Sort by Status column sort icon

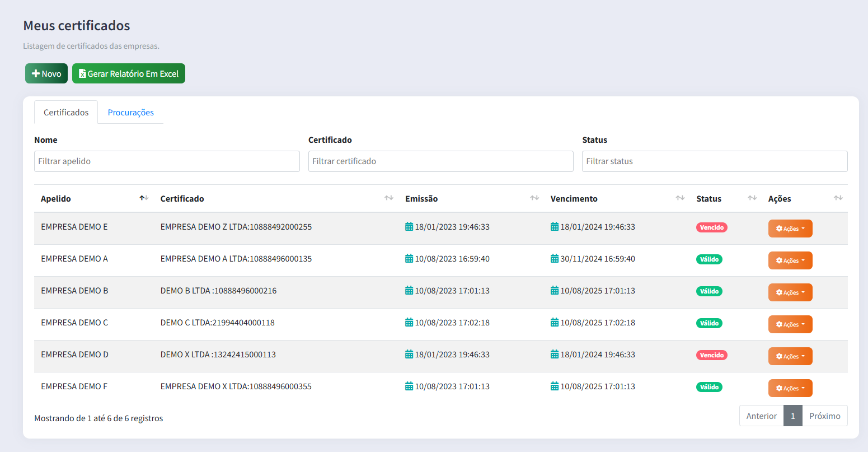(752, 198)
